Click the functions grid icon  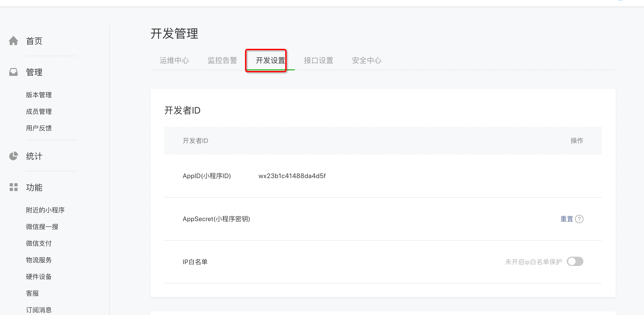13,187
